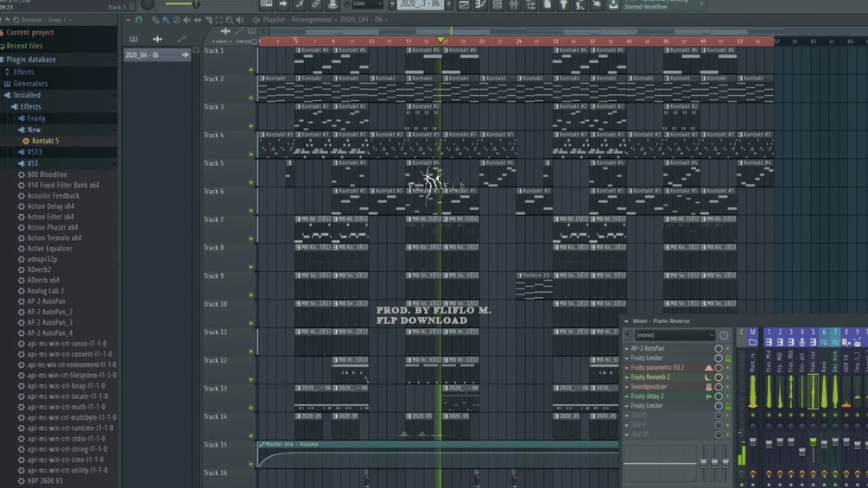
Task: Select the Paint brush tool in playlist toolbar
Action: (166, 20)
